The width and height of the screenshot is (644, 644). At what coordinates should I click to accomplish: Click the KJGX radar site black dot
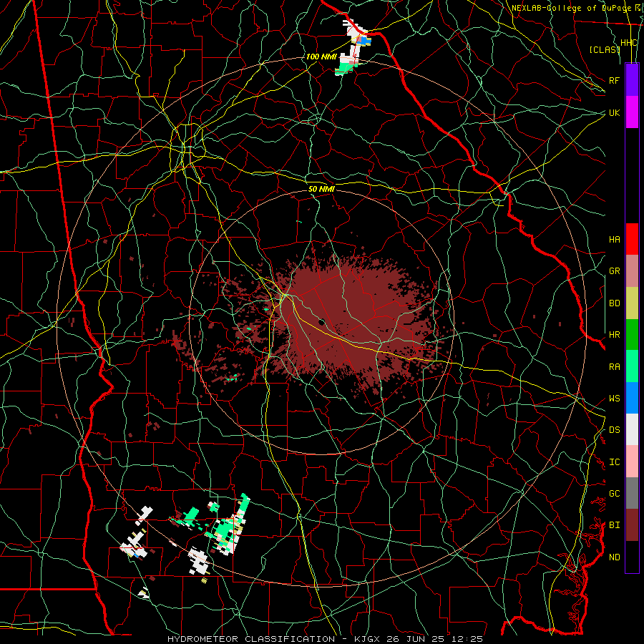[x=321, y=321]
